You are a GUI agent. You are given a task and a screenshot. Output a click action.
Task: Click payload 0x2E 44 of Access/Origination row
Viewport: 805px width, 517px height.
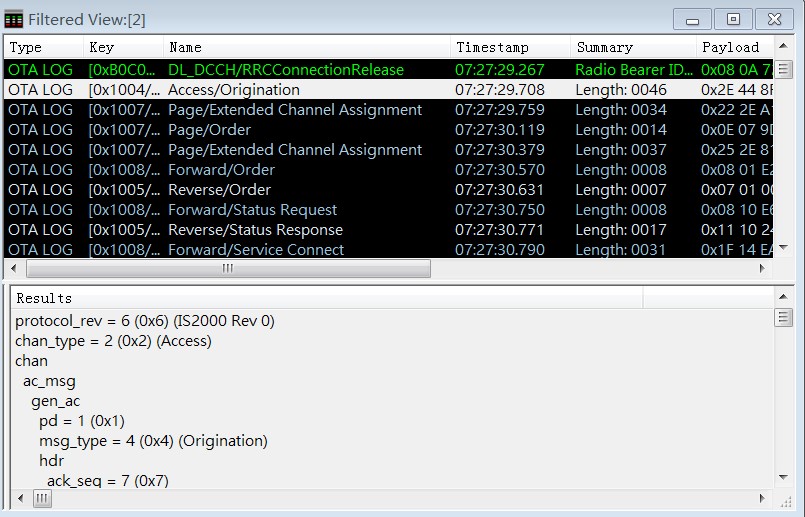click(x=737, y=89)
